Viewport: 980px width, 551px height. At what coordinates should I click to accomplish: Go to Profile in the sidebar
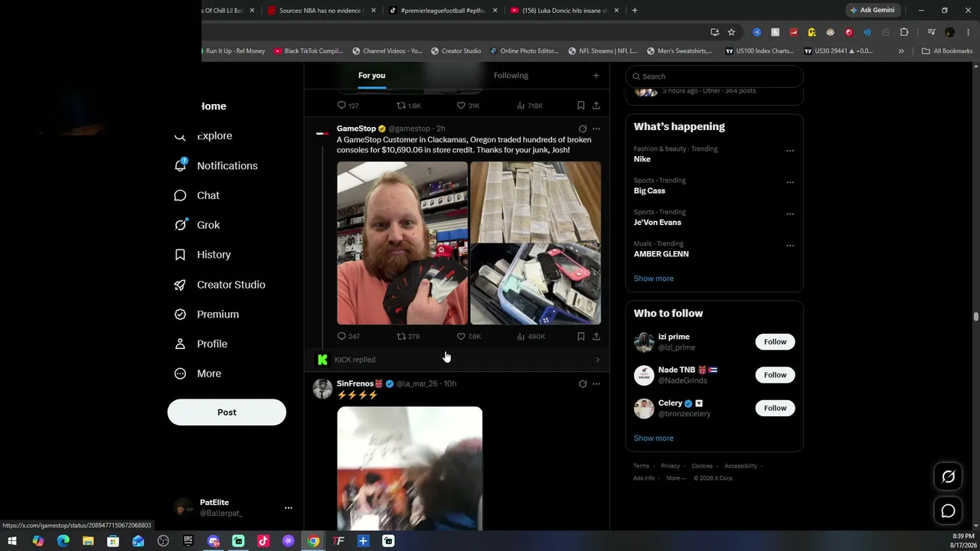pos(201,344)
